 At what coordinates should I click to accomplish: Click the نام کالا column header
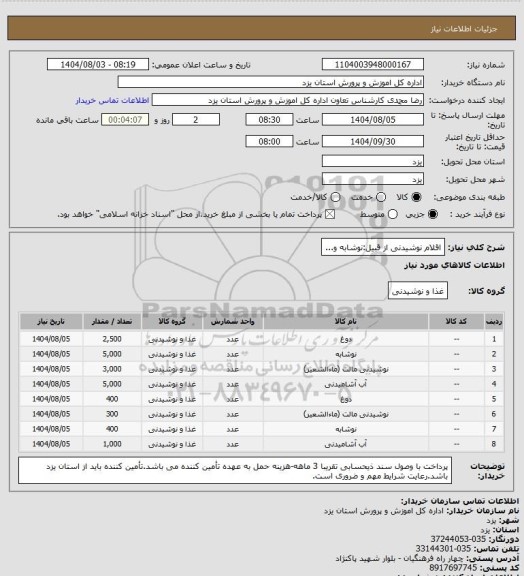point(345,322)
